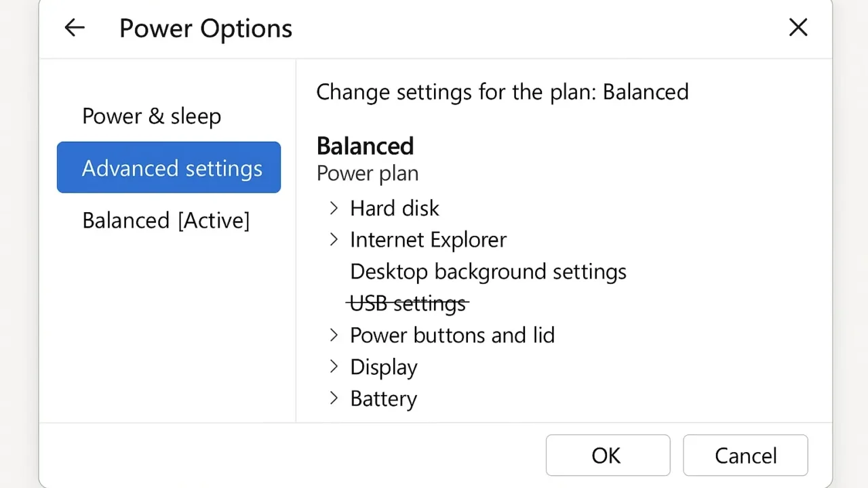The image size is (868, 488).
Task: Select the Hard disk tree entry
Action: tap(395, 208)
